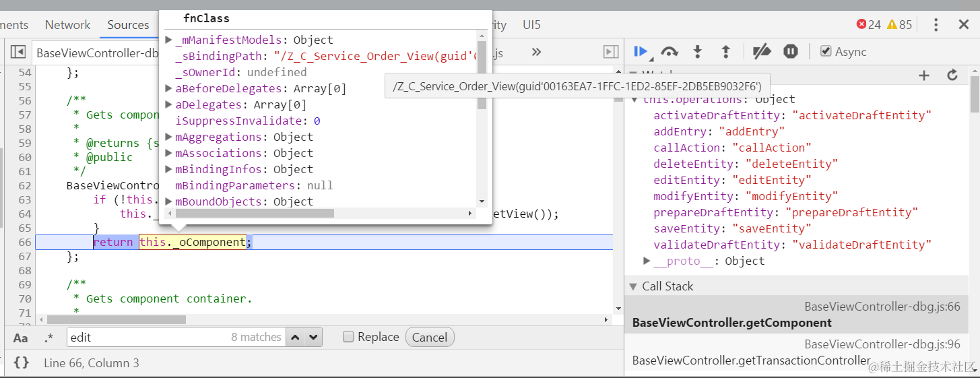The image size is (980, 378).
Task: Open the 24 errors indicator
Action: pyautogui.click(x=869, y=25)
